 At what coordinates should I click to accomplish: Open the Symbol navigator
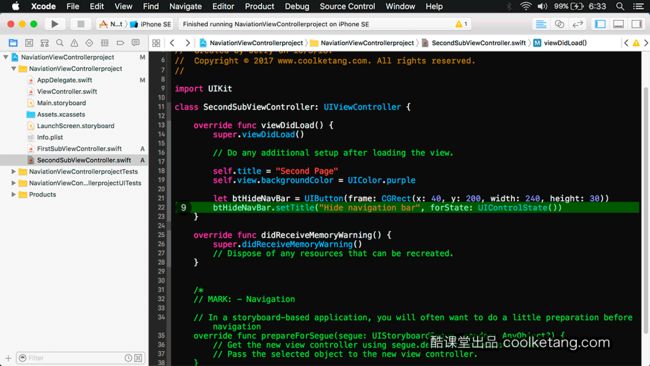44,43
